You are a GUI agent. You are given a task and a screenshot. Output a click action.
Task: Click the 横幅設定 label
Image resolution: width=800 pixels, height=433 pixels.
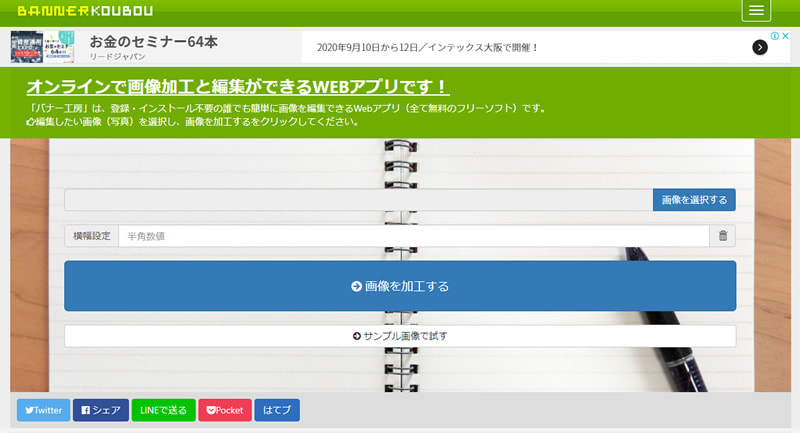91,236
